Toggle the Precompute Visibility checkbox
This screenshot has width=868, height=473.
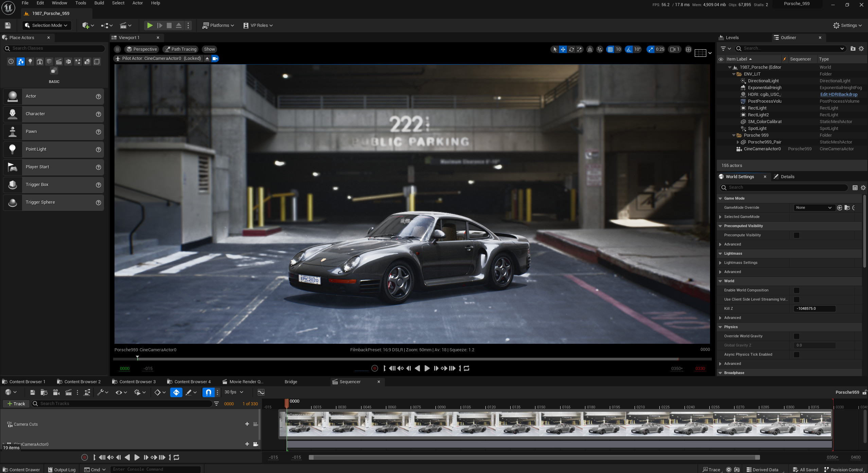tap(796, 235)
